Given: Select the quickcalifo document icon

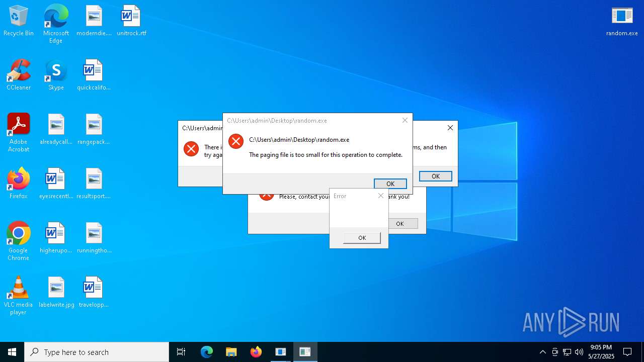Looking at the screenshot, I should [94, 75].
